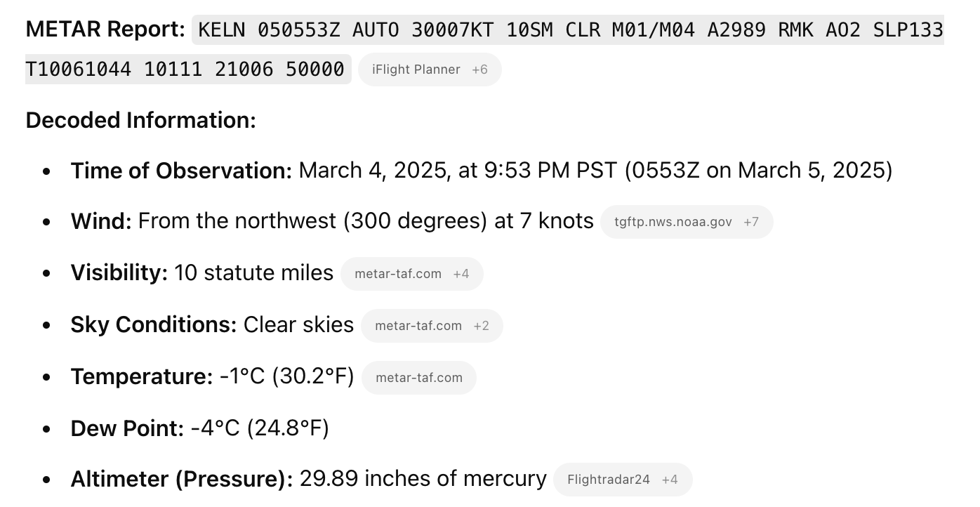980x507 pixels.
Task: Select the bold Wind label
Action: point(101,222)
